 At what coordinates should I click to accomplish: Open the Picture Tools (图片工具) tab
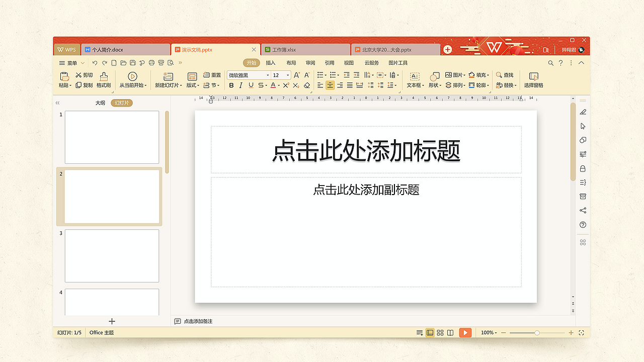[x=398, y=63]
